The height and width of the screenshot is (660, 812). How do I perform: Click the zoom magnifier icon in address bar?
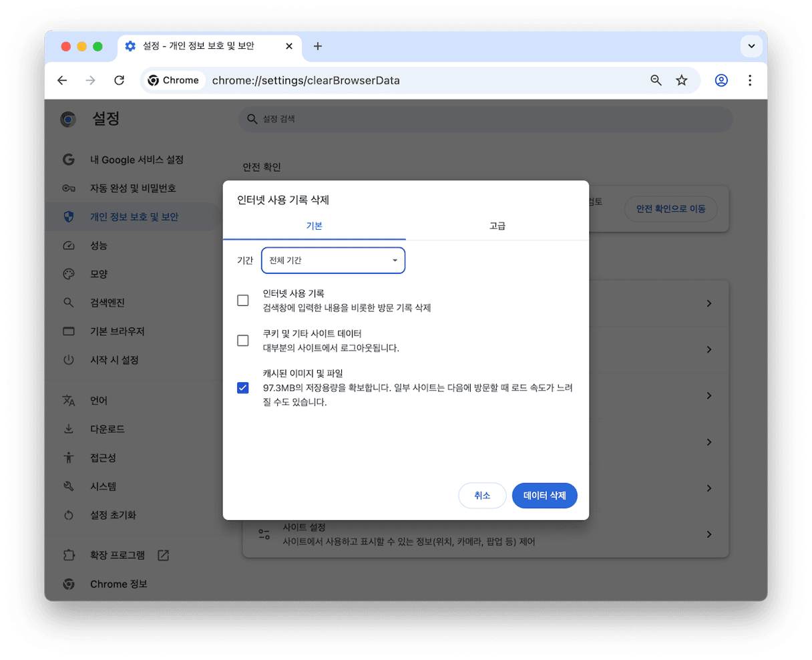[656, 80]
